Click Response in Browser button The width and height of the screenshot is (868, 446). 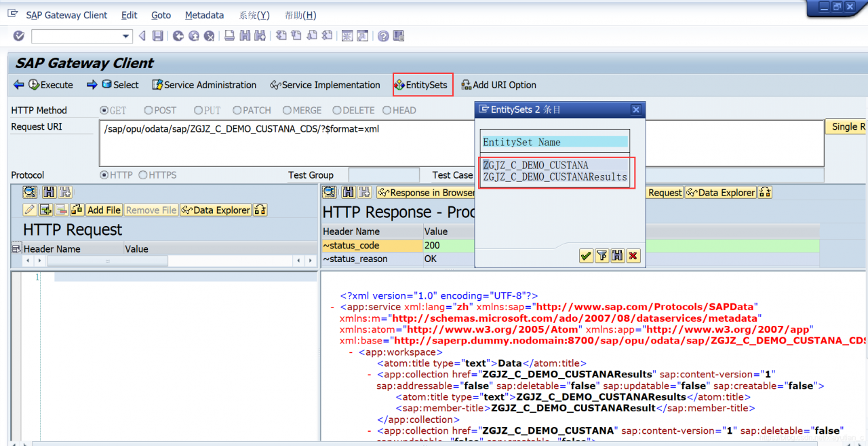[427, 193]
